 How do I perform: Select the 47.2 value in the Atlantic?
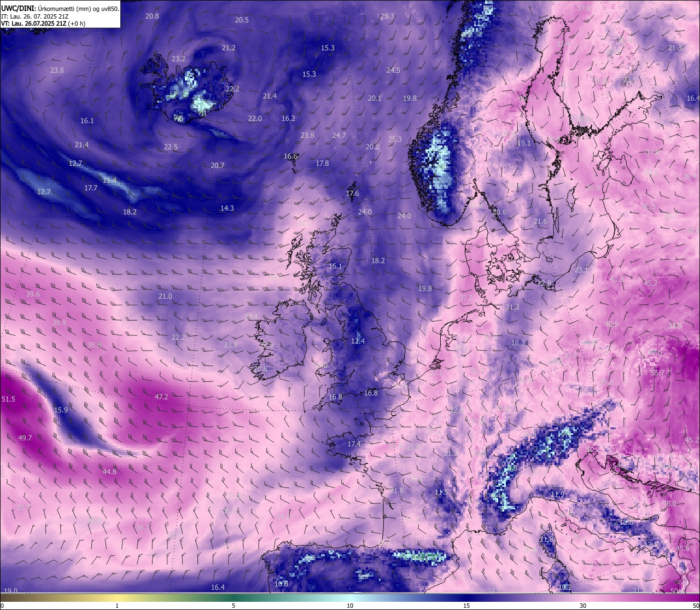coord(161,397)
